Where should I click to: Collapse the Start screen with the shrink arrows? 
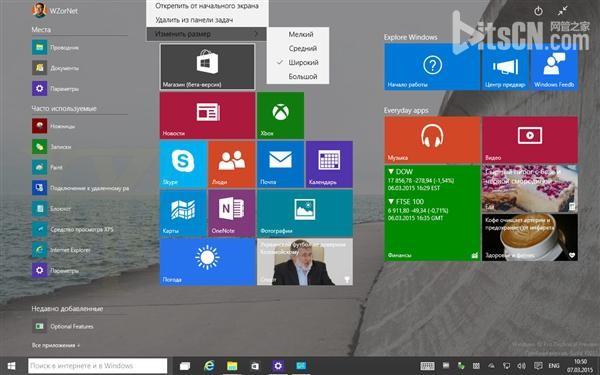(x=562, y=11)
